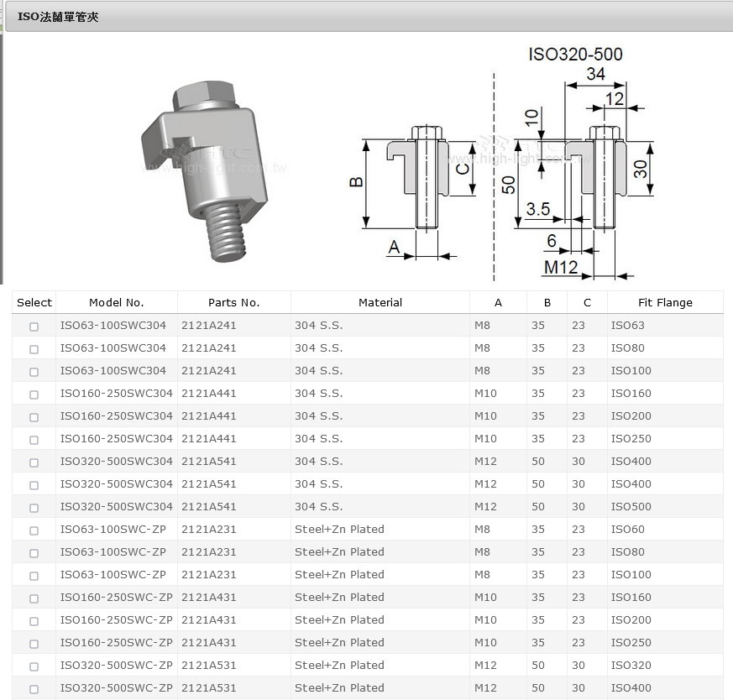Click the ISO320 fit flange cell
Image resolution: width=733 pixels, height=700 pixels.
[631, 666]
